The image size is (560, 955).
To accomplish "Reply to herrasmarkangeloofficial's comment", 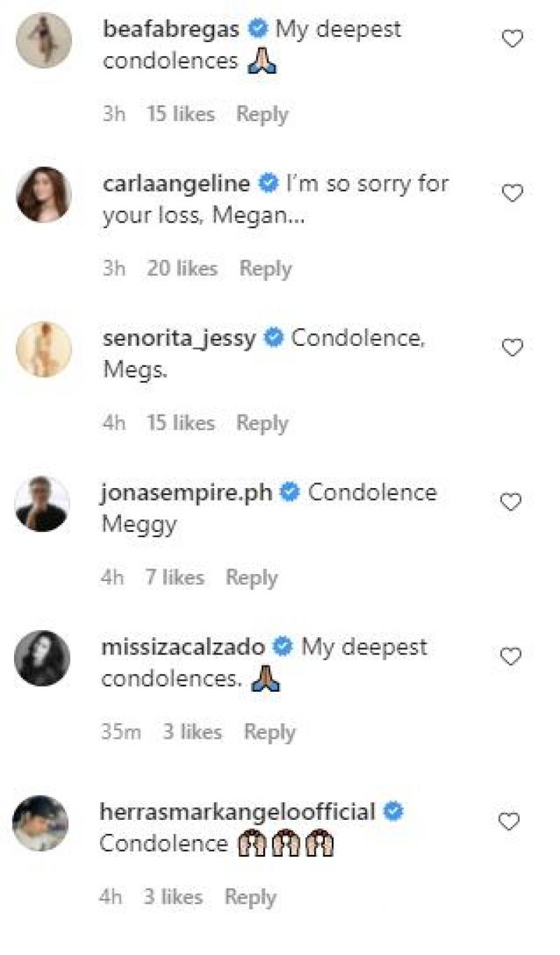I will (250, 898).
